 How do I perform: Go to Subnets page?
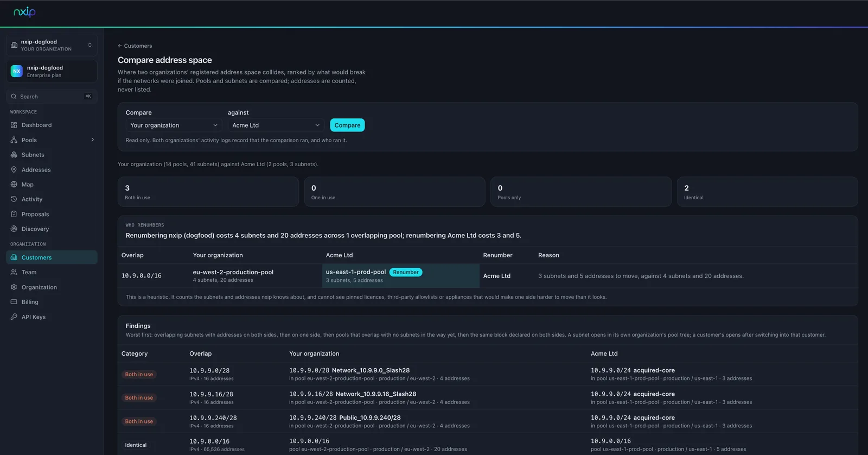point(52,155)
